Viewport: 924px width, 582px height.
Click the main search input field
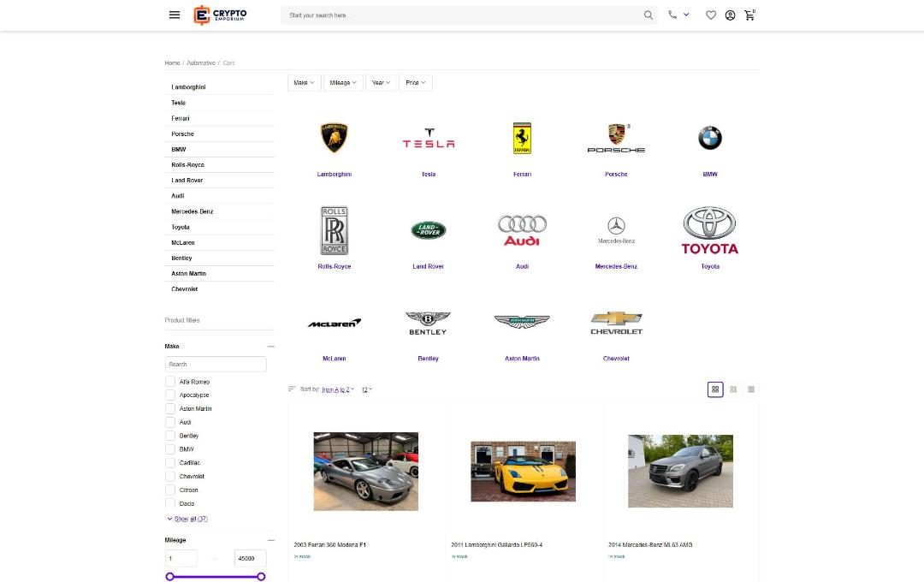pos(463,15)
